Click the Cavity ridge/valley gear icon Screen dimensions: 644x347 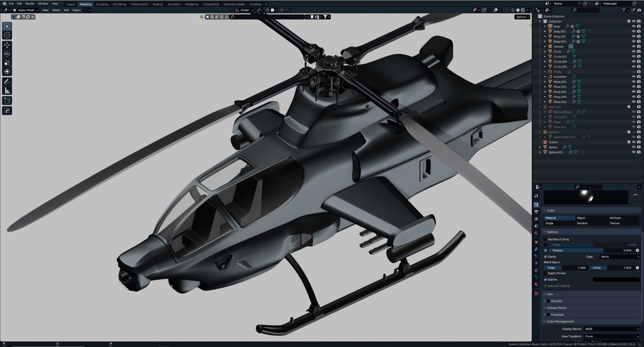(637, 268)
